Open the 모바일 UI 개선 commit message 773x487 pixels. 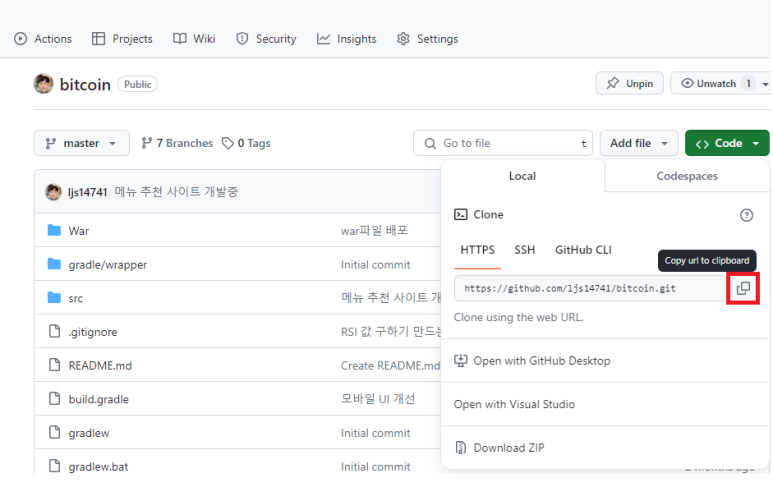(x=378, y=399)
